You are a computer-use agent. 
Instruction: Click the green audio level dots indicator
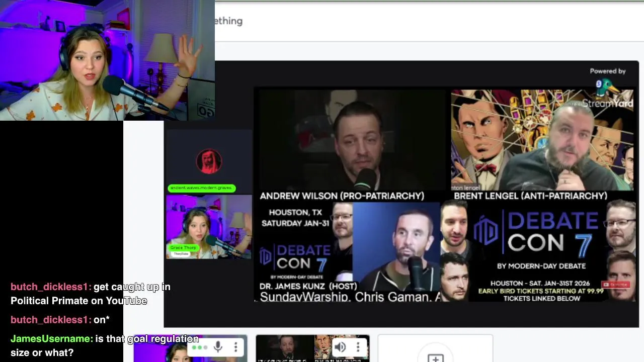click(x=199, y=347)
